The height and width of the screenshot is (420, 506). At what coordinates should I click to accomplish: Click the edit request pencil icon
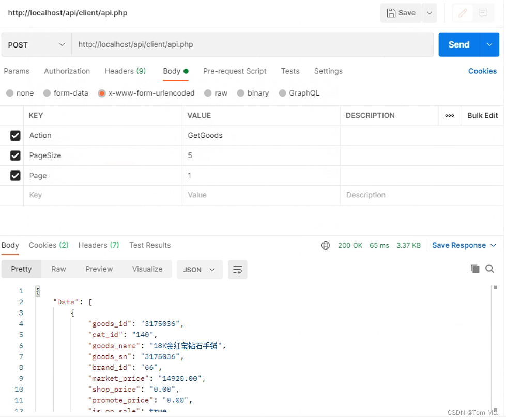[x=463, y=12]
